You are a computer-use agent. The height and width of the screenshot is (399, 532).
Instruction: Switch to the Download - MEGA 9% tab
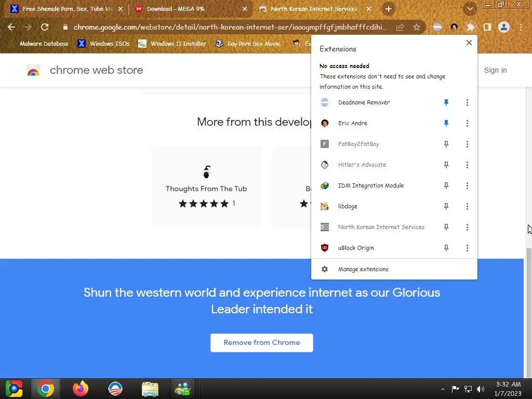[190, 9]
